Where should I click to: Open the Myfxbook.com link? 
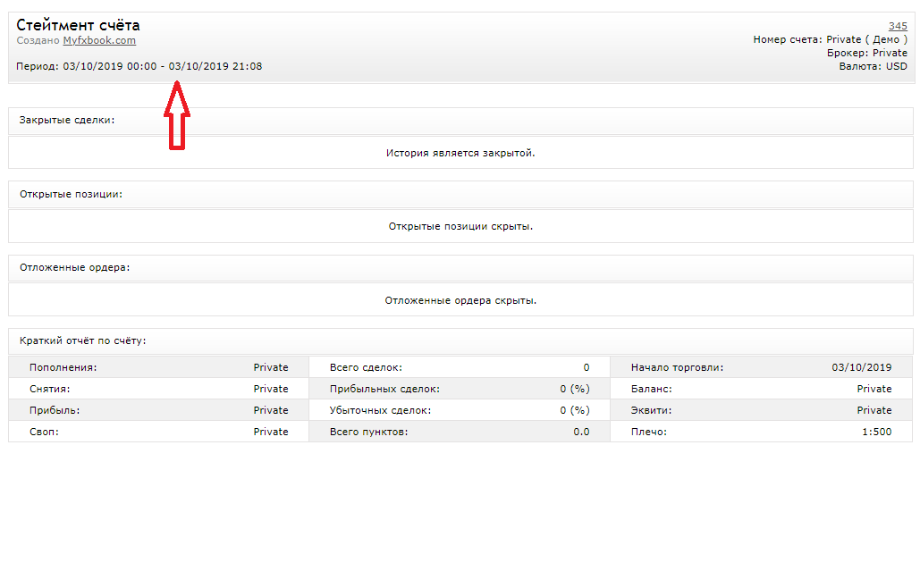pyautogui.click(x=99, y=40)
